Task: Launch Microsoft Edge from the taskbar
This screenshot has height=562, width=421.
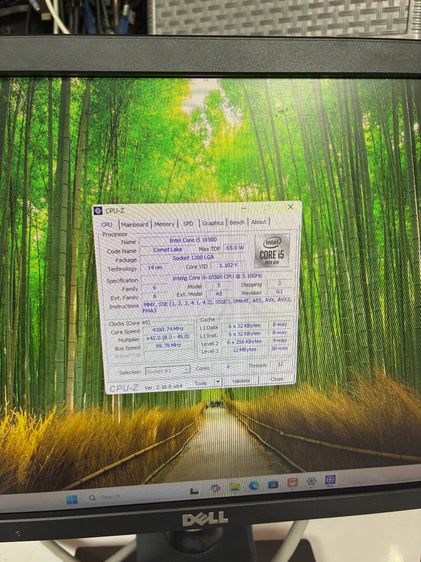Action: (x=254, y=486)
